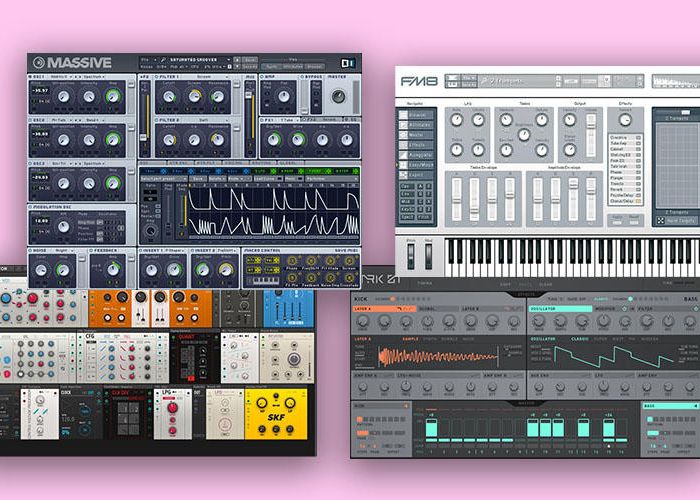Click the NI logo in Massive header
700x500 pixels.
click(347, 63)
